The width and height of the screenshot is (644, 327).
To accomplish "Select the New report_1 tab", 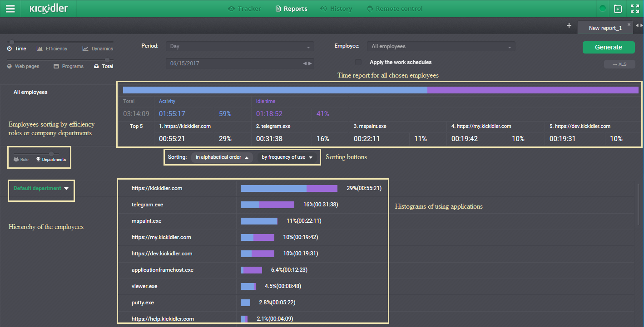I will [605, 28].
